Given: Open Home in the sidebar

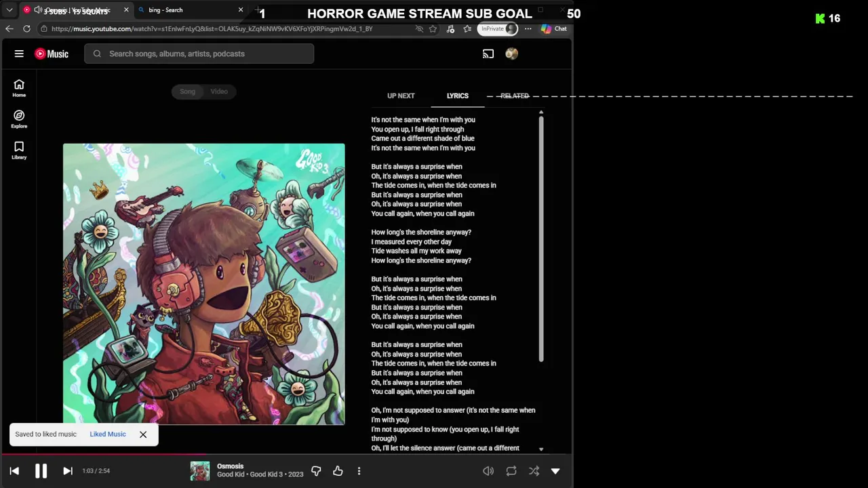Looking at the screenshot, I should point(19,88).
